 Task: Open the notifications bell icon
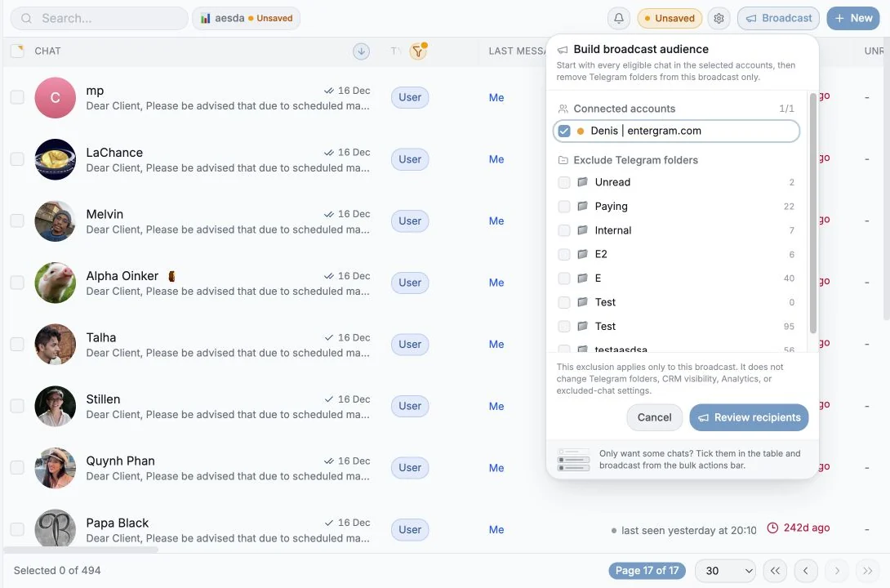619,18
